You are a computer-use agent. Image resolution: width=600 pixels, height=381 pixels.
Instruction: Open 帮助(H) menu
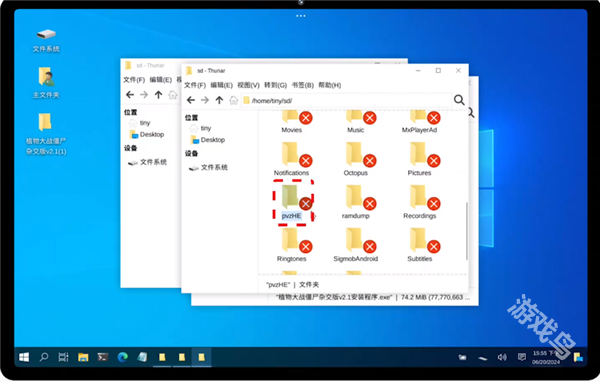[330, 85]
